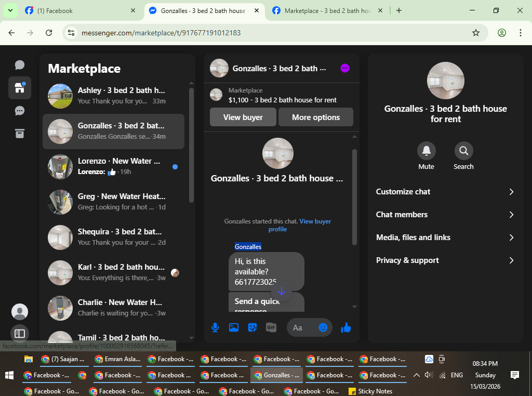Click the highlighted Gonzalles sender name
The image size is (532, 396).
(248, 247)
